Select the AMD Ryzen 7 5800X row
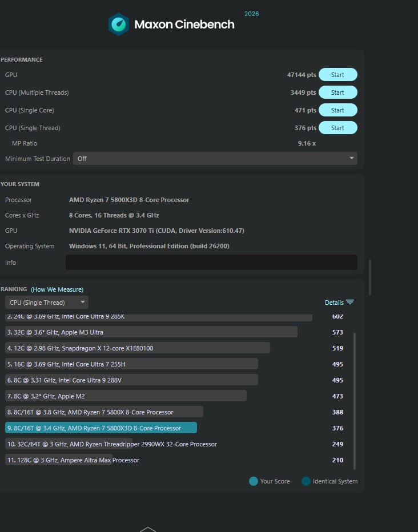This screenshot has height=532, width=418. [x=104, y=412]
